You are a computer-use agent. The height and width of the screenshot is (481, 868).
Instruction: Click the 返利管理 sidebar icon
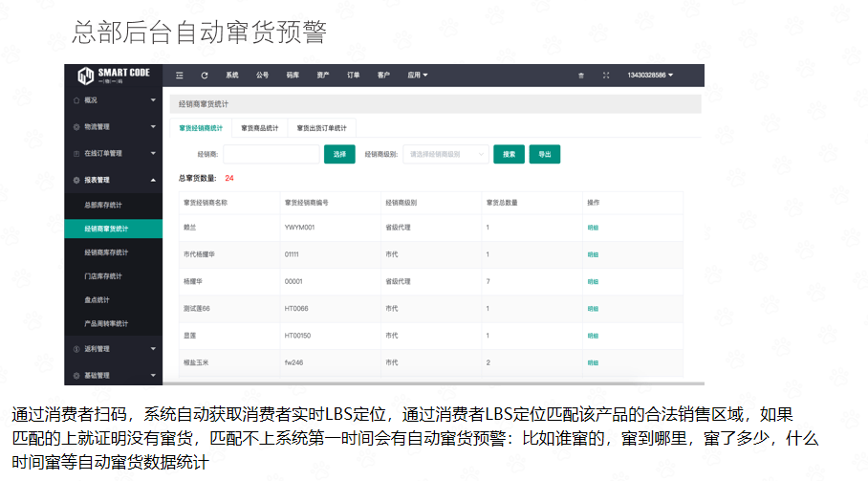(76, 349)
